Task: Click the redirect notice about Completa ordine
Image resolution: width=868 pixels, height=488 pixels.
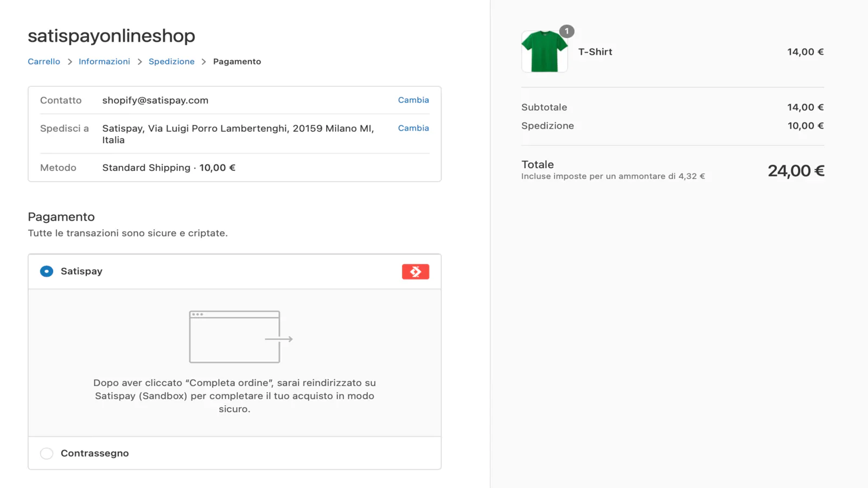Action: (234, 396)
